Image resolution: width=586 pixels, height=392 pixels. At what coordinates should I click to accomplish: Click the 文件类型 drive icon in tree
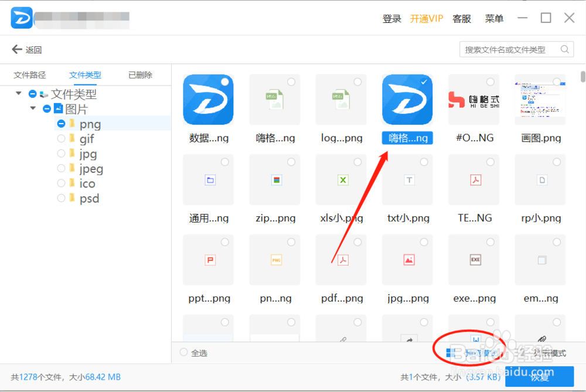click(44, 94)
